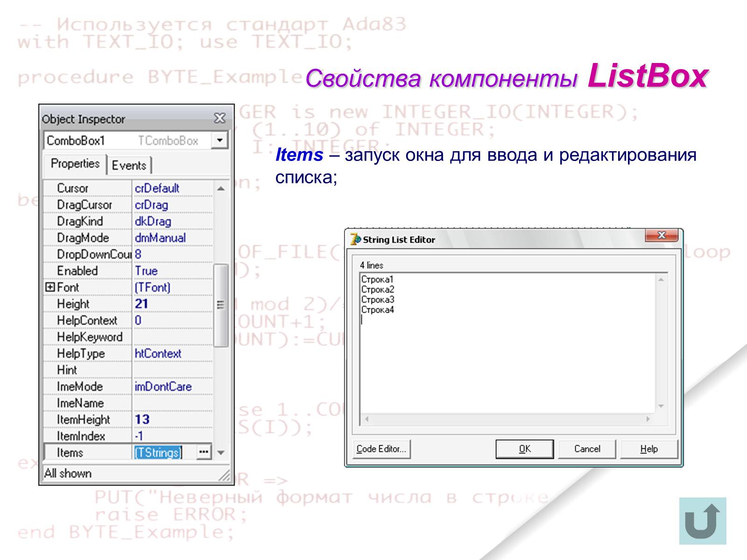The height and width of the screenshot is (560, 747).
Task: Switch to the Properties tab
Action: coord(75,164)
